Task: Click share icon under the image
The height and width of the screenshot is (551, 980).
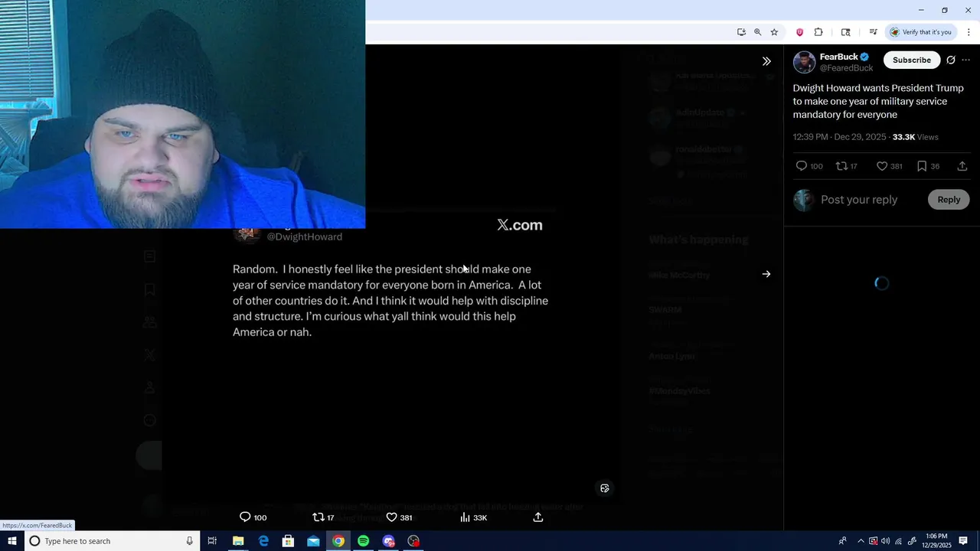Action: coord(538,517)
